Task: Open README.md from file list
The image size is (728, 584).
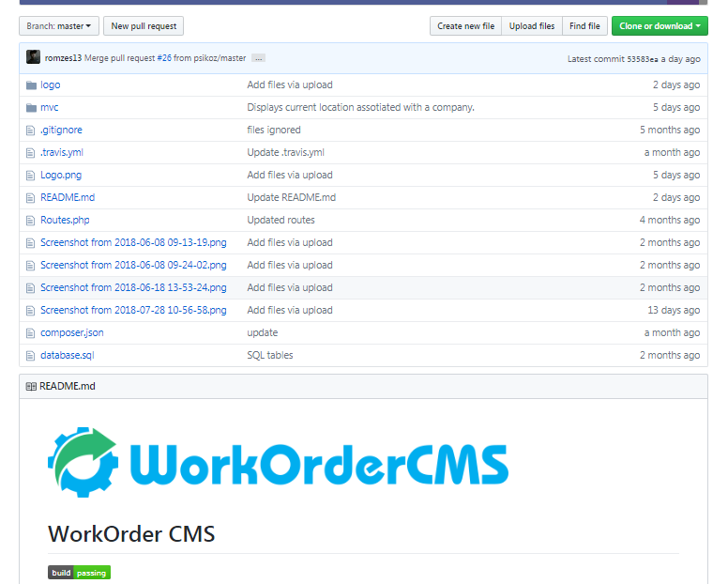Action: [68, 197]
